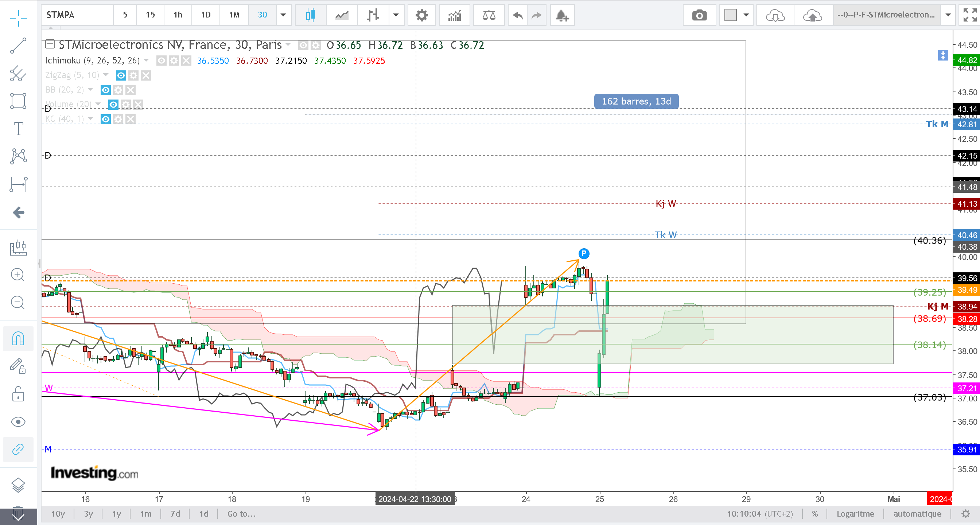The image size is (980, 525).
Task: Click the Go to... button
Action: click(242, 514)
